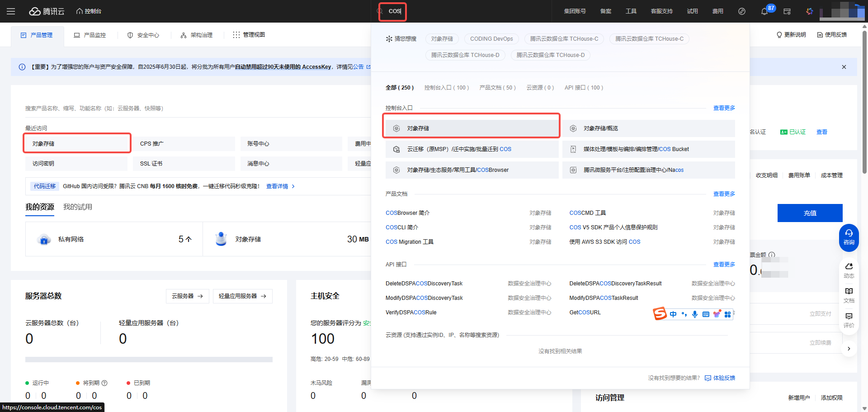The image size is (868, 412).
Task: Select the 控制台入口 (100) filter tab
Action: point(446,88)
